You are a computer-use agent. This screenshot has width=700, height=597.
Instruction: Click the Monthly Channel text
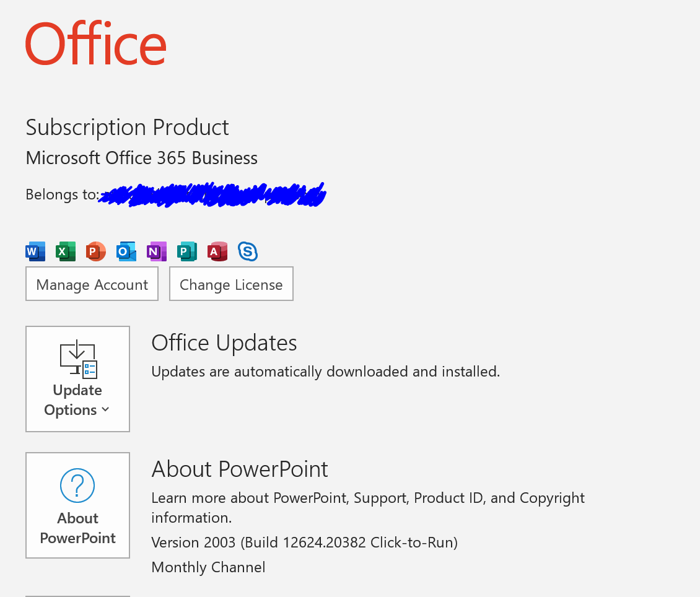point(209,567)
